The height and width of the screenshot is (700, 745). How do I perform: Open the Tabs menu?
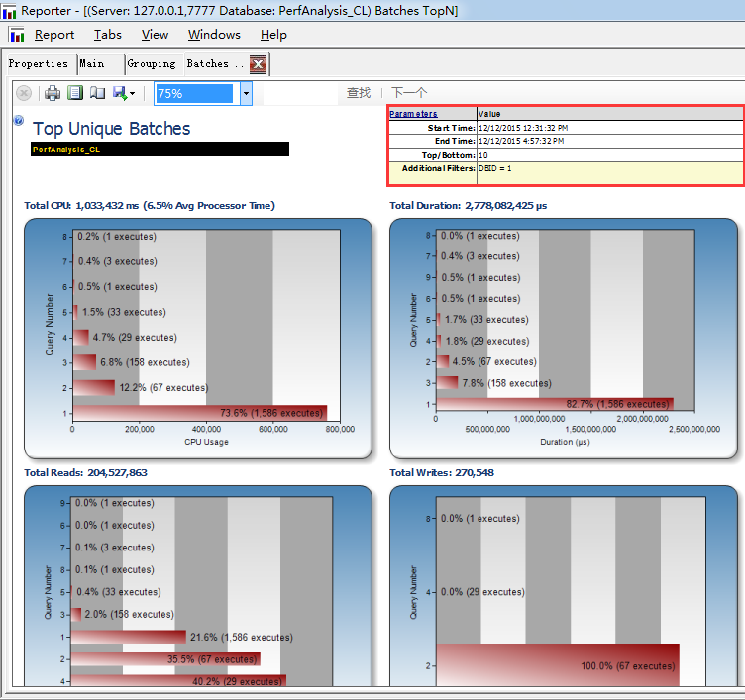(x=107, y=35)
